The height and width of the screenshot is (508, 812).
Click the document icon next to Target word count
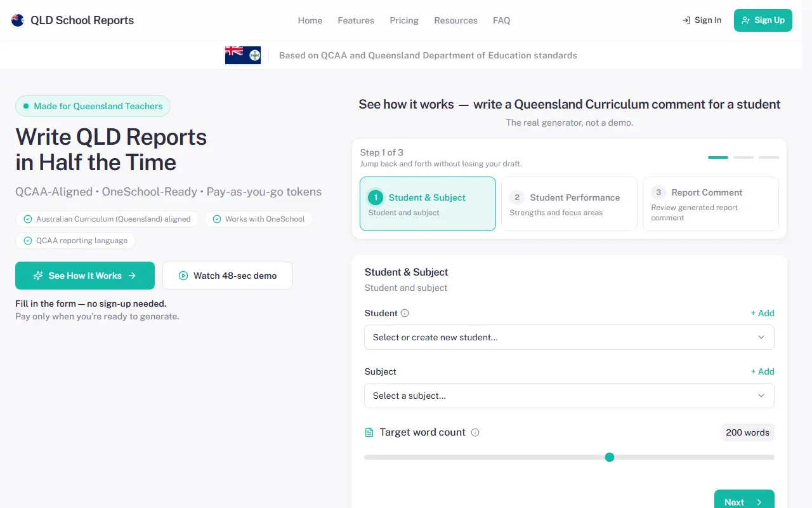coord(369,432)
